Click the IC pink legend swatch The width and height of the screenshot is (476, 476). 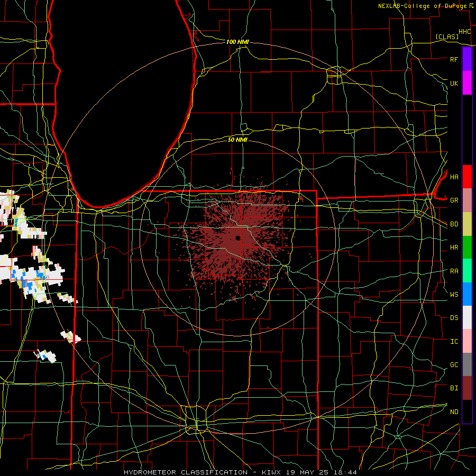click(x=467, y=341)
